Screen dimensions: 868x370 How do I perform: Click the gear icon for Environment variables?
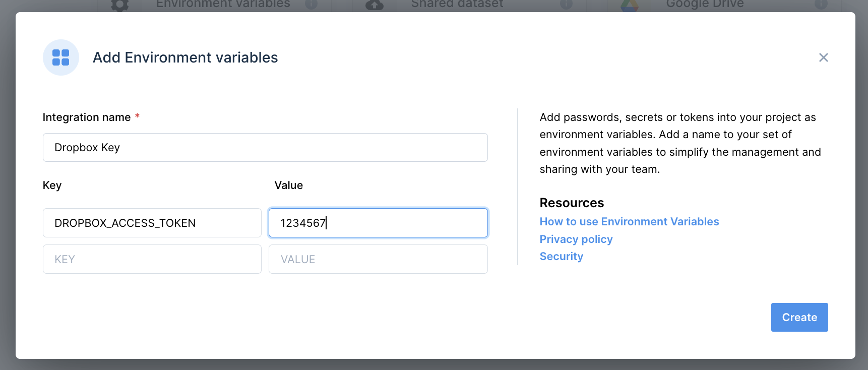[120, 5]
